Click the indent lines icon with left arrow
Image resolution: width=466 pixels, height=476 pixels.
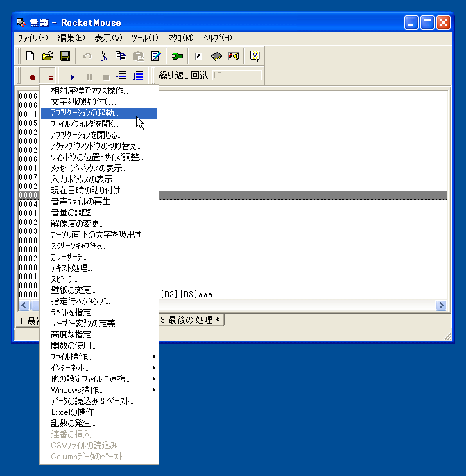121,76
